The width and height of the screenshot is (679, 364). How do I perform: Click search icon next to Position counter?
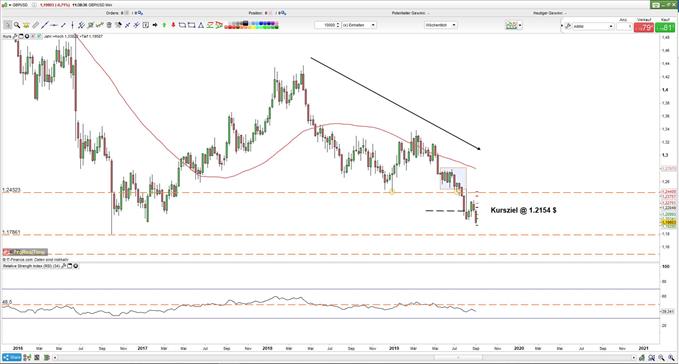pyautogui.click(x=284, y=13)
